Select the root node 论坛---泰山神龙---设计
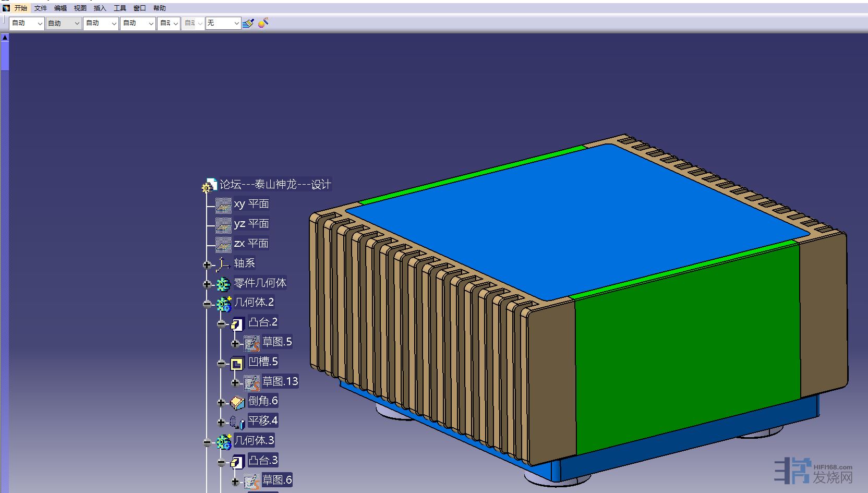This screenshot has width=868, height=493. coord(275,185)
